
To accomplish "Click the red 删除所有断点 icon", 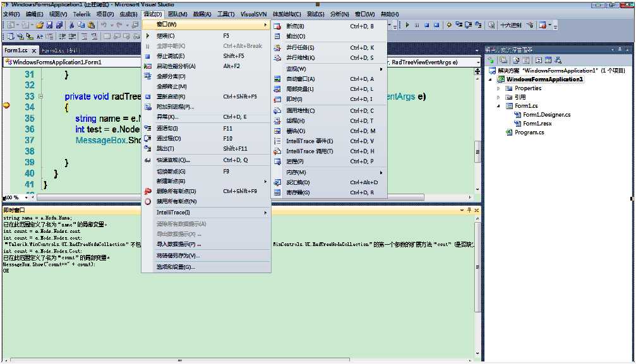I will 148,191.
